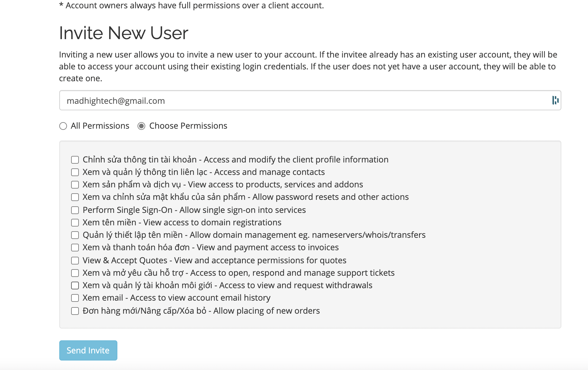Click the email input field with madhightech@gmail.com
The width and height of the screenshot is (588, 370).
coord(310,100)
